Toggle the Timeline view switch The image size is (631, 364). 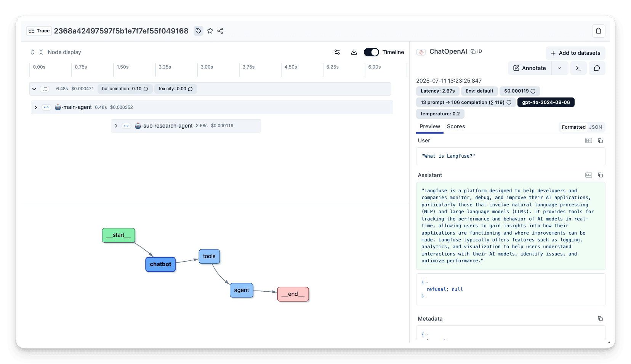click(371, 52)
